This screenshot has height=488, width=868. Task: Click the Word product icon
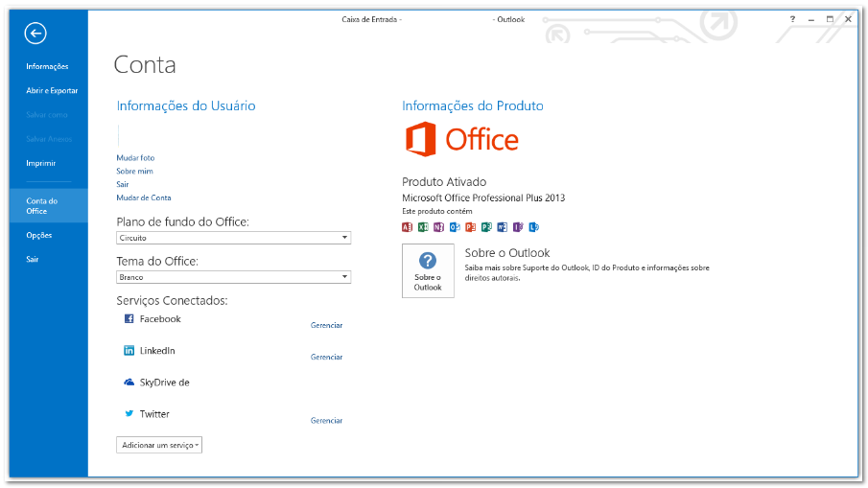[x=502, y=227]
